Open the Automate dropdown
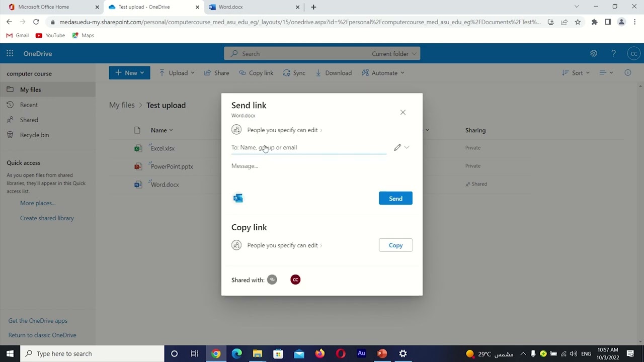Screen dimensions: 644x362 click(x=383, y=73)
